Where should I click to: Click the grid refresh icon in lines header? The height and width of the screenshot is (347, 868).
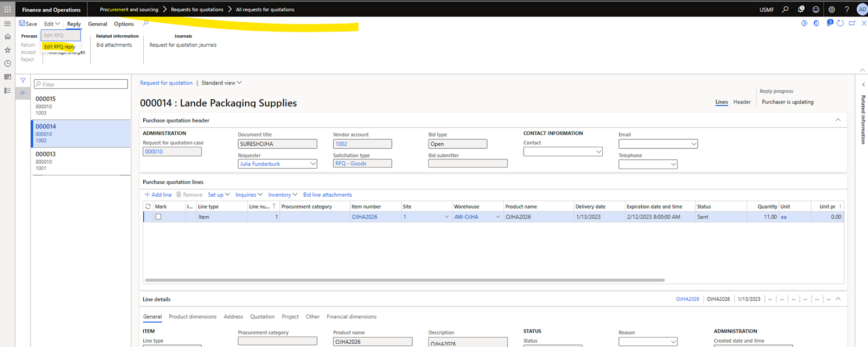(148, 207)
